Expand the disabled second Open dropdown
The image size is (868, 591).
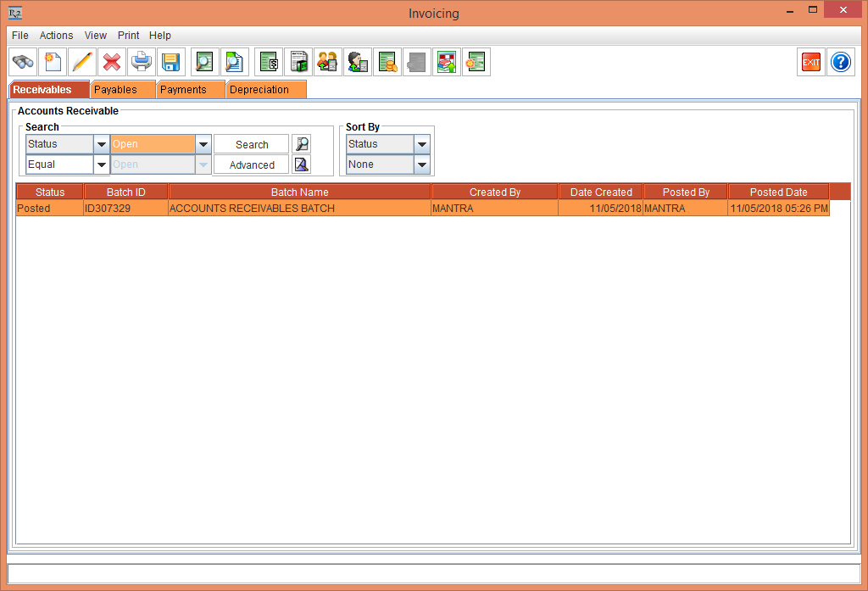[203, 164]
